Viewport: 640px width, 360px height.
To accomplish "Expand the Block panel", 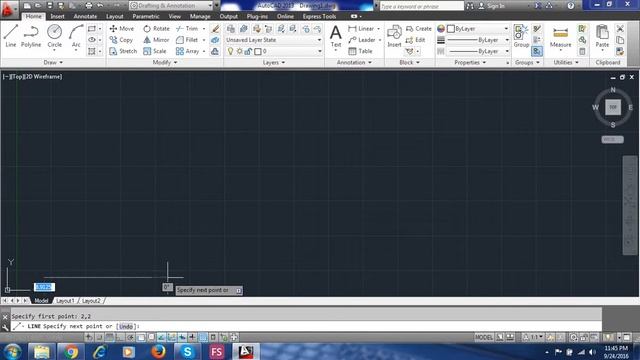I will pyautogui.click(x=409, y=62).
